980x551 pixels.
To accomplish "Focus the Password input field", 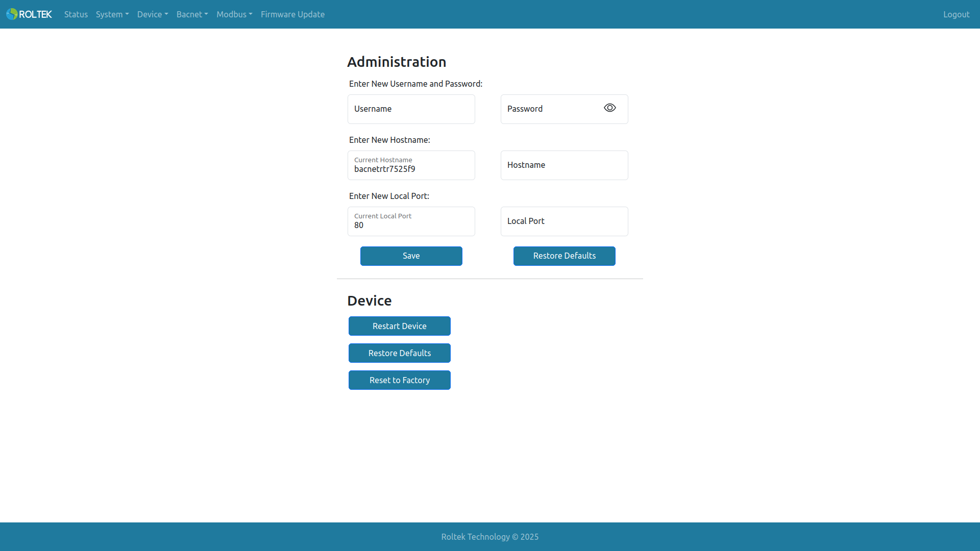I will click(565, 109).
